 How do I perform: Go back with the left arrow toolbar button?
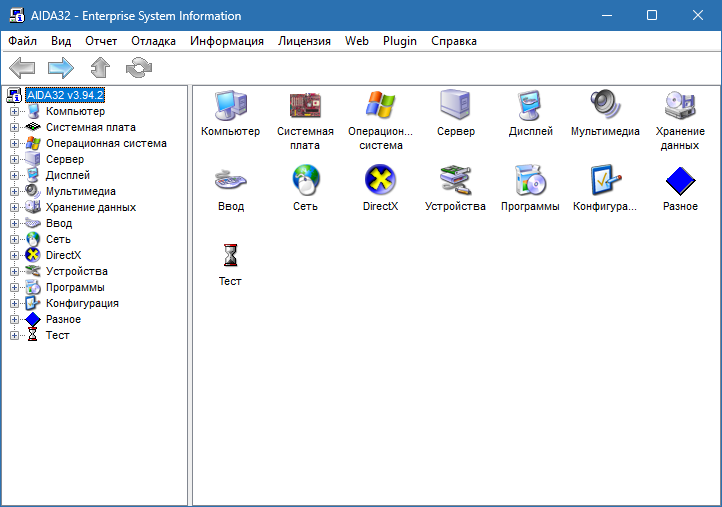[22, 68]
